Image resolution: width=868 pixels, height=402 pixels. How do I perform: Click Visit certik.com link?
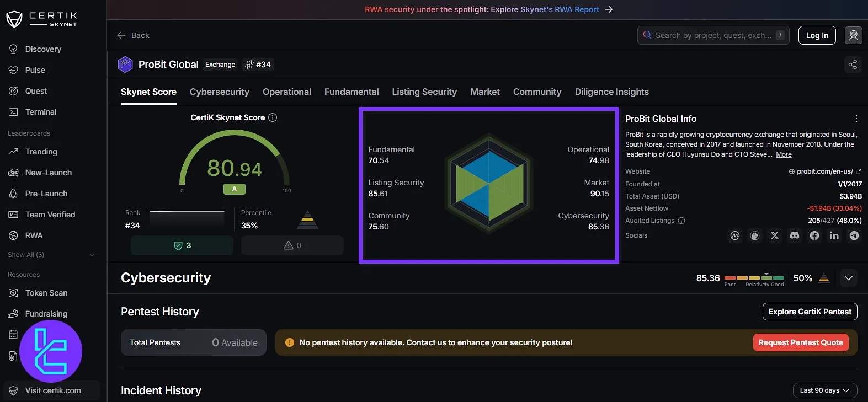51,390
